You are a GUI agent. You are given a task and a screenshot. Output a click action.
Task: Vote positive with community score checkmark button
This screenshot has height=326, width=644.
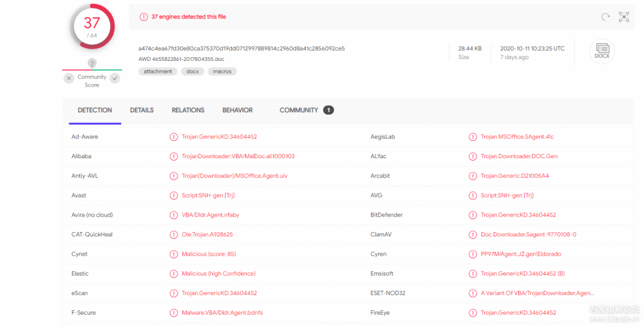pyautogui.click(x=115, y=78)
